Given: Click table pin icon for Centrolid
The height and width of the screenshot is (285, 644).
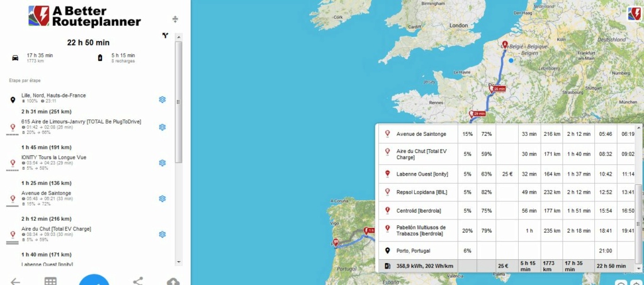Looking at the screenshot, I should 387,210.
